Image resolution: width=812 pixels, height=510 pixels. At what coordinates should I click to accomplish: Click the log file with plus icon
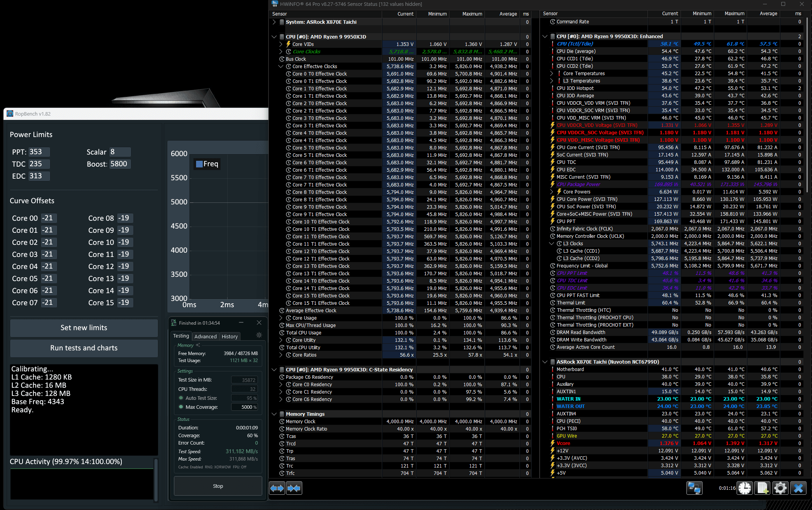(x=763, y=488)
